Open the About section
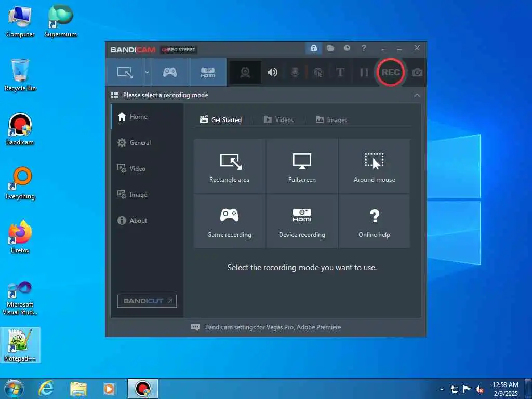Viewport: 532px width, 399px height. click(147, 220)
